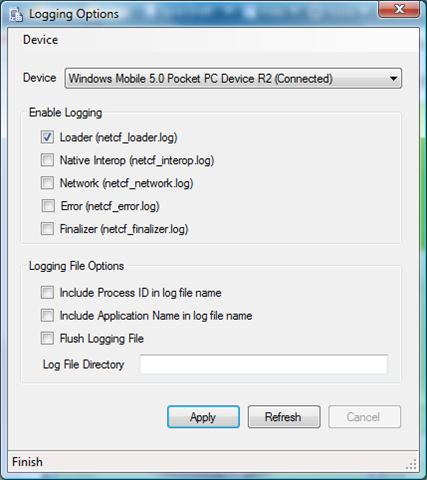Select the Windows Mobile 5.0 device combo box
The height and width of the screenshot is (480, 427).
[233, 79]
